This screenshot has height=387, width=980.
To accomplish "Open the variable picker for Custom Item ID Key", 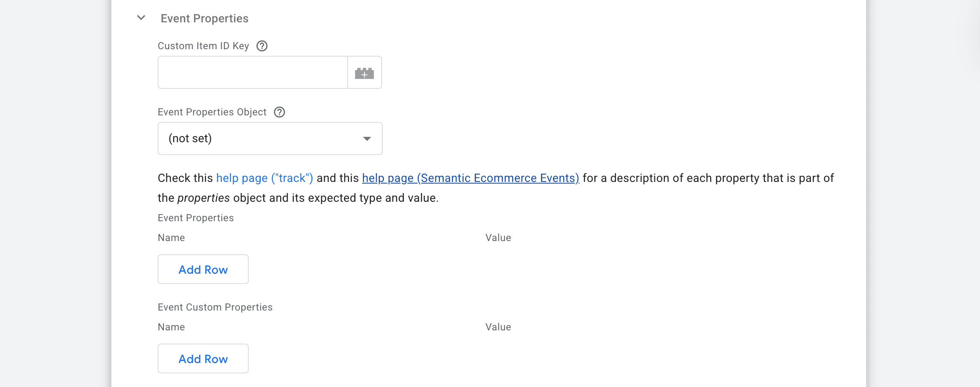I will 364,72.
